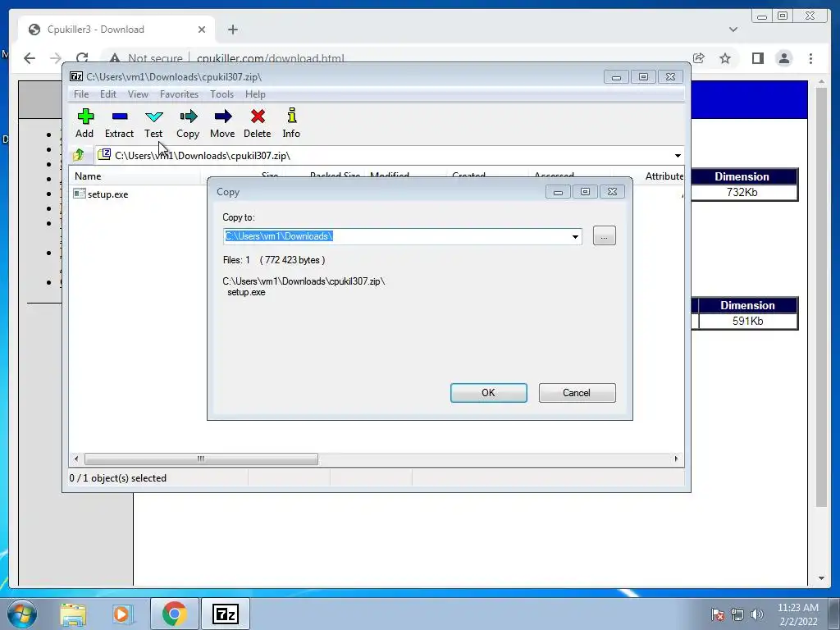840x630 pixels.
Task: Click the Chrome page vertical scrollbar
Action: [821, 297]
